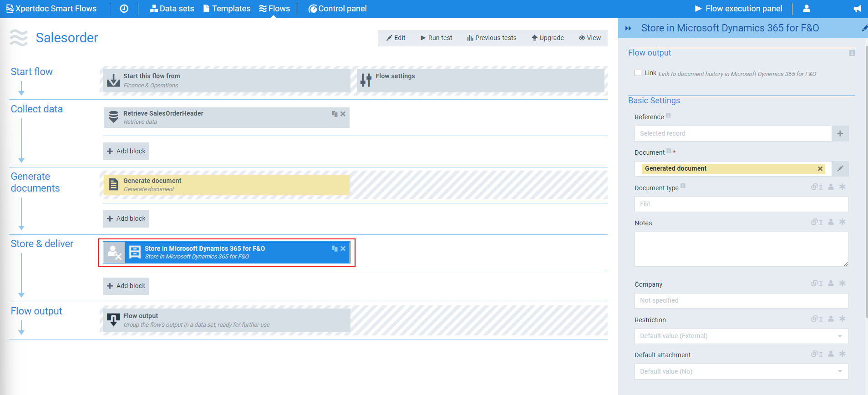Click the Retrieve SalesOrderHeader block title
Screen dimensions: 868x395
163,113
